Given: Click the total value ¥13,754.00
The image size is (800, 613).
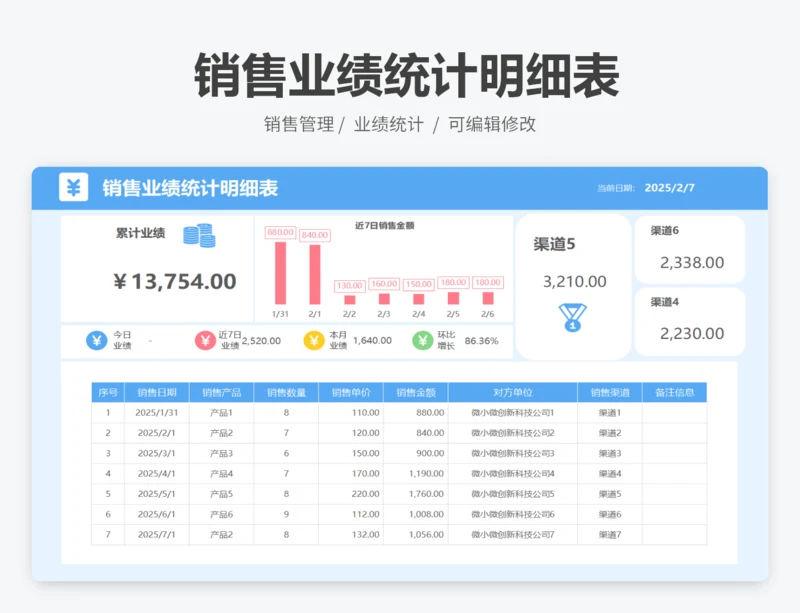Looking at the screenshot, I should [175, 281].
